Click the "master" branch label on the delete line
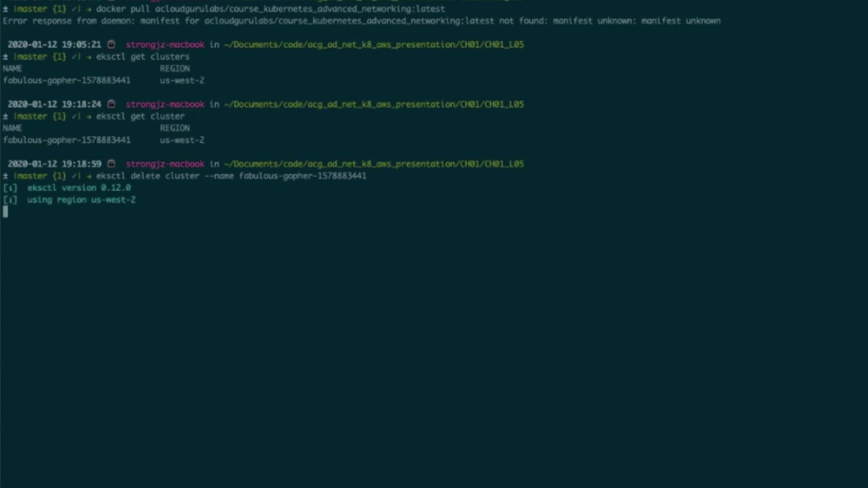The image size is (868, 488). (31, 176)
